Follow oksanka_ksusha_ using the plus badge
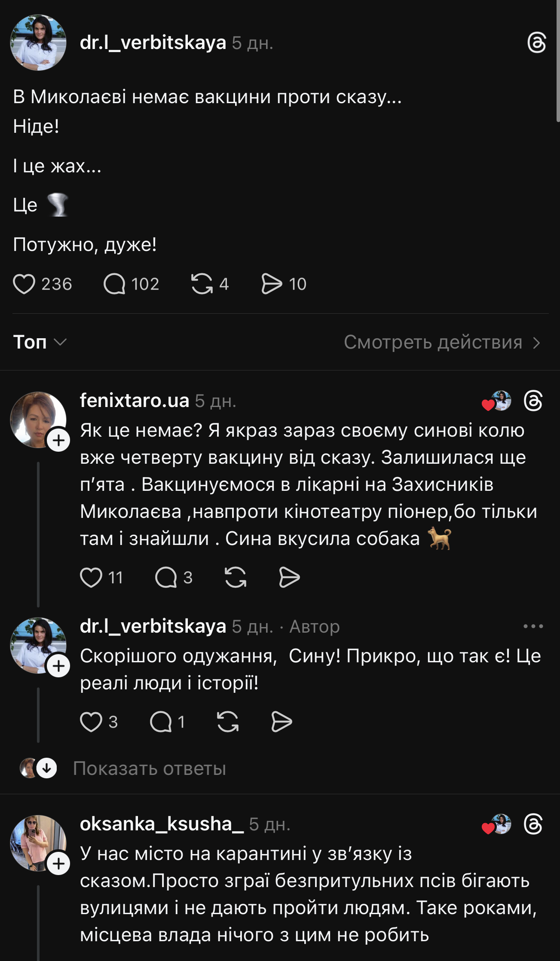 tap(58, 864)
